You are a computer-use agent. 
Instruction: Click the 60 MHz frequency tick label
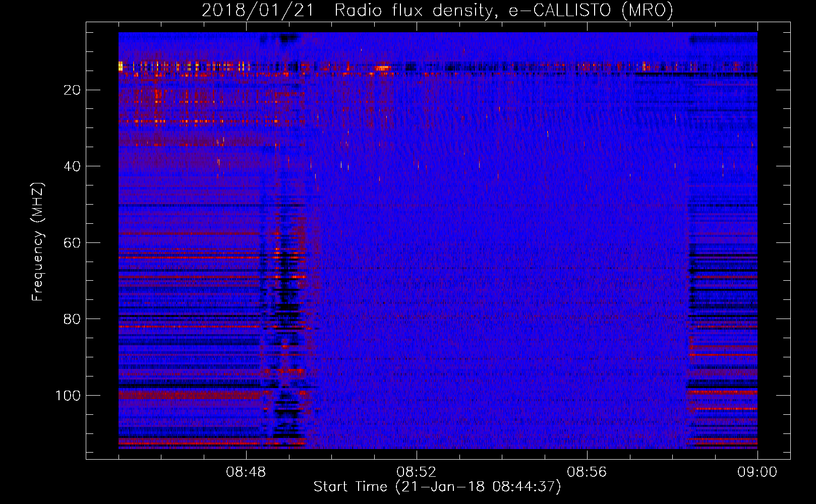73,243
